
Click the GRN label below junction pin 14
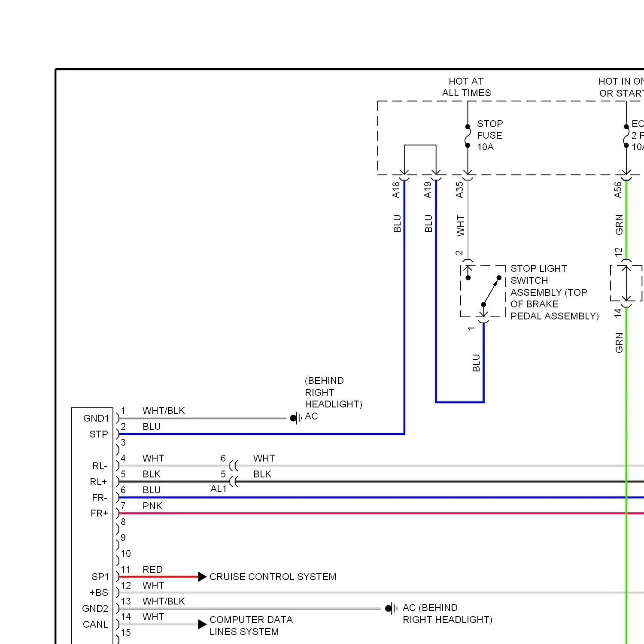point(619,343)
